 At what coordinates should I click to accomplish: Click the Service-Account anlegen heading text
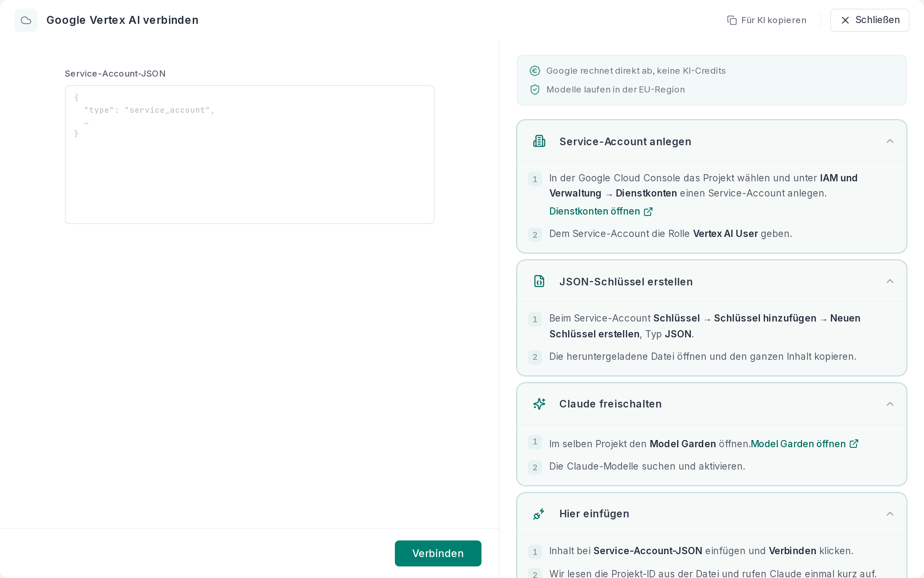626,142
